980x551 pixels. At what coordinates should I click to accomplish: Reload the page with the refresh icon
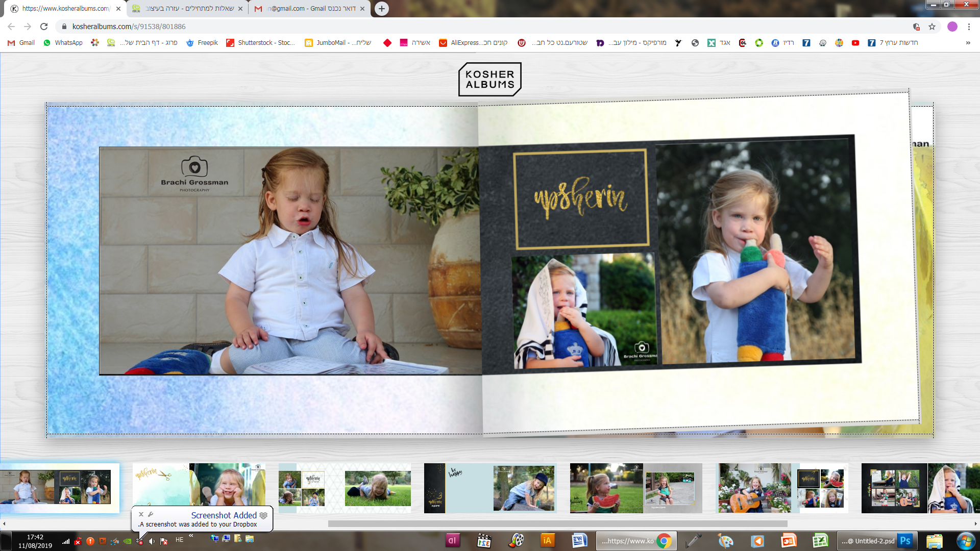[x=44, y=27]
